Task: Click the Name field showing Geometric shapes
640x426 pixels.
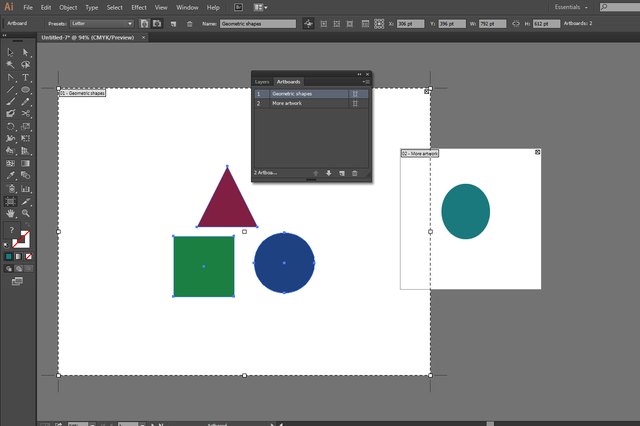Action: click(x=258, y=24)
